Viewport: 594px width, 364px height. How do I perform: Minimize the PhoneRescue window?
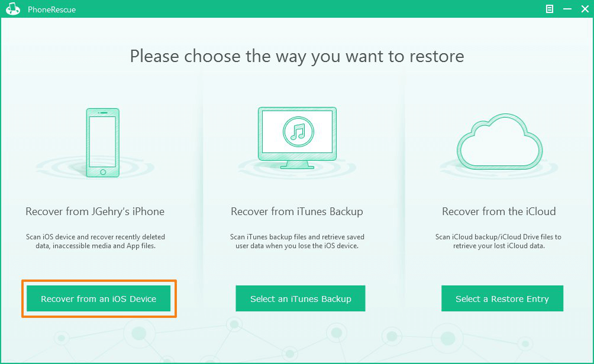(567, 9)
